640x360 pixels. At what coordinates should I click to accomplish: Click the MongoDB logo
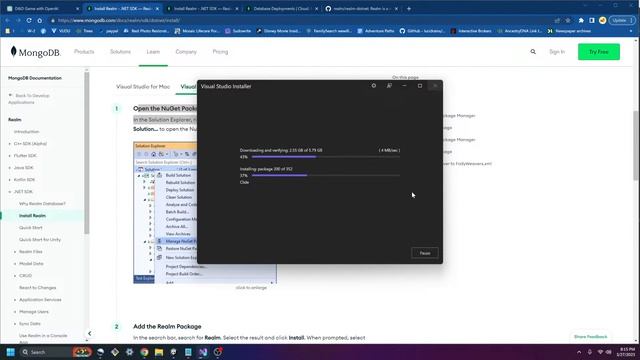(x=36, y=52)
